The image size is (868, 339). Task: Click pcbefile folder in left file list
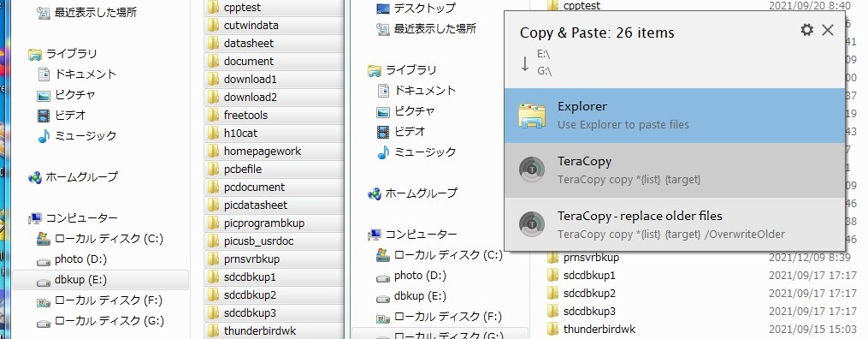pyautogui.click(x=274, y=169)
